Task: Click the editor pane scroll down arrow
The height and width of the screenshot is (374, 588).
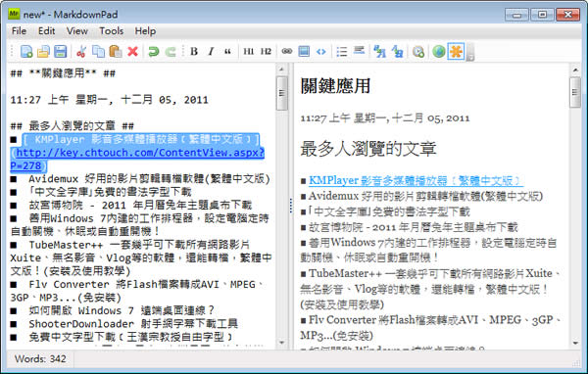Action: click(x=281, y=343)
